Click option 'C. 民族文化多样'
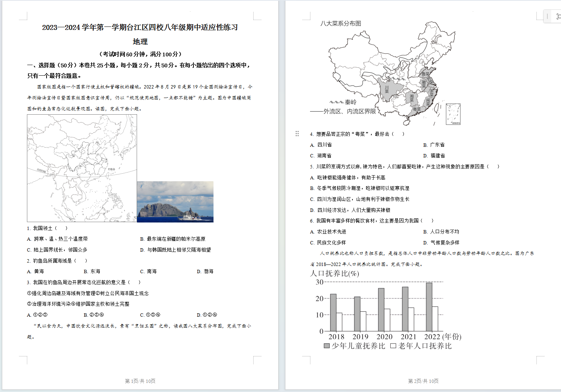 [x=328, y=243]
